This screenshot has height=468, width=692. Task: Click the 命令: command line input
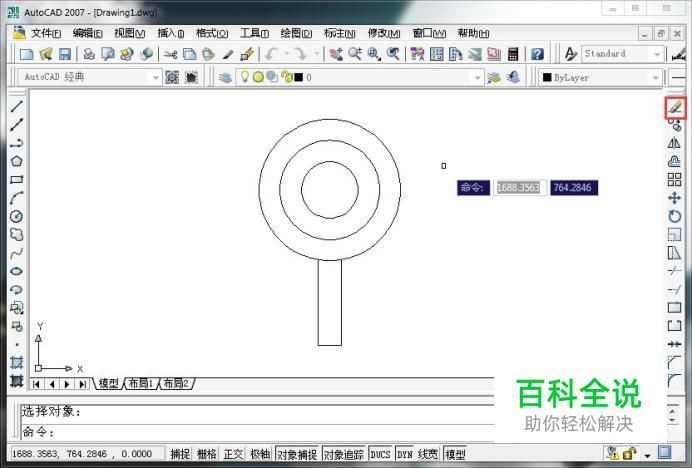258,431
